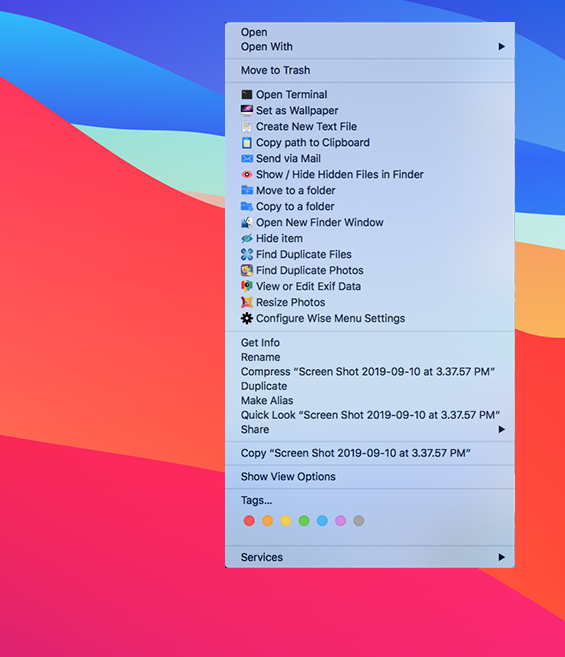The width and height of the screenshot is (565, 657).
Task: Expand the Open With submenu arrow
Action: [x=501, y=47]
